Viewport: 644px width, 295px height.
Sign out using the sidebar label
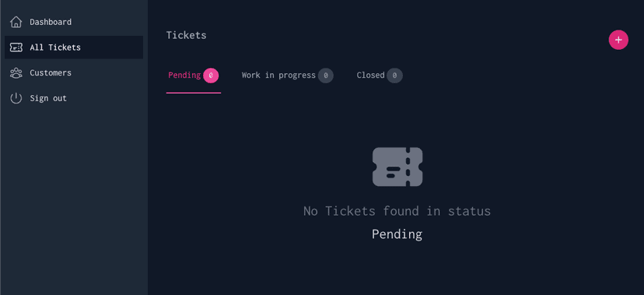tap(48, 98)
